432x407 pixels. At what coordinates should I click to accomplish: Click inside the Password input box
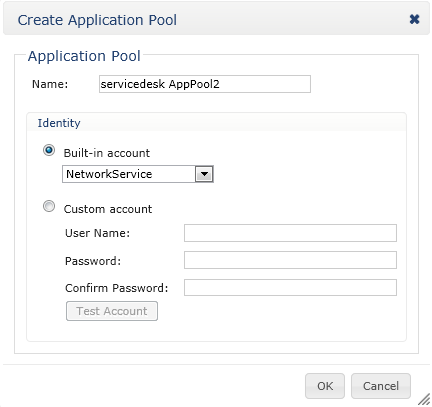click(290, 260)
